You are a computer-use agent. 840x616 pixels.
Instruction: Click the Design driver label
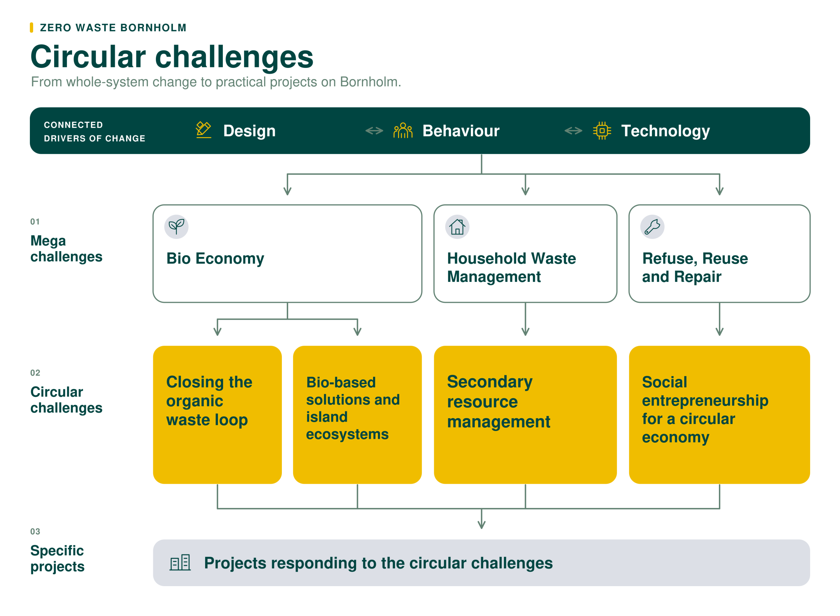pos(249,131)
